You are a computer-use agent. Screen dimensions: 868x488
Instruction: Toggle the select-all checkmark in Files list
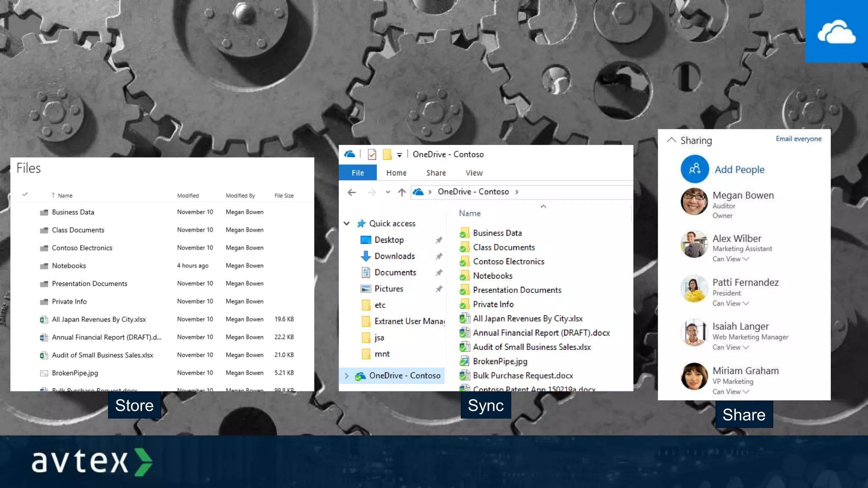pos(25,194)
